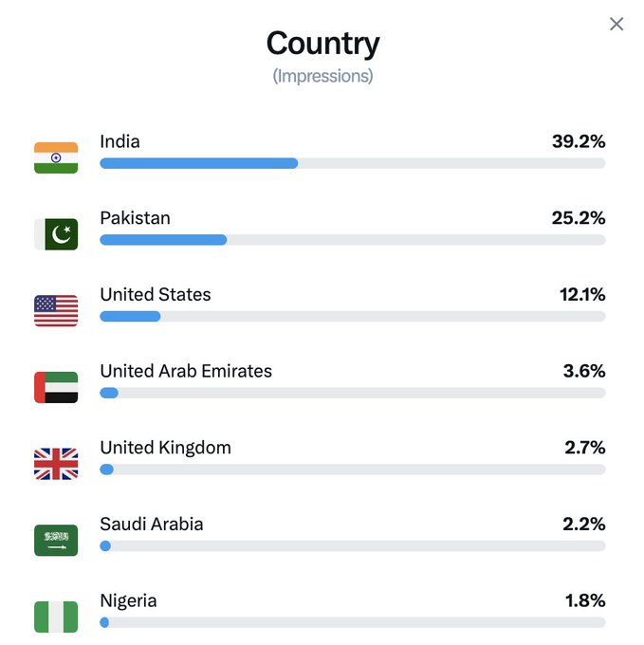This screenshot has width=644, height=645.
Task: Click the Pakistan impressions progress bar
Action: pos(352,240)
